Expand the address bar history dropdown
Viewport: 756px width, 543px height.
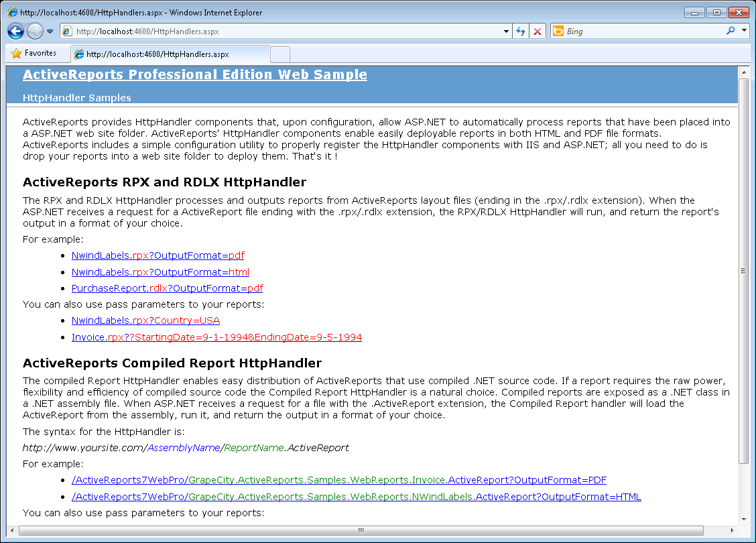coord(506,32)
